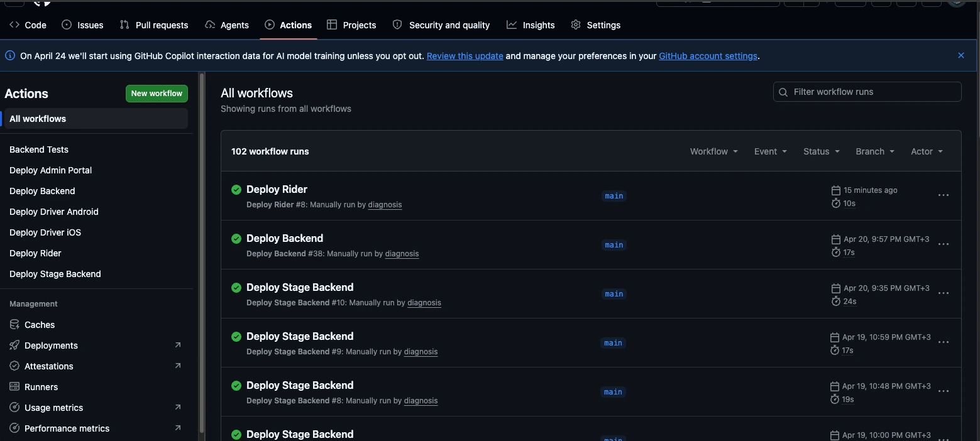980x441 pixels.
Task: Open Deployments management page
Action: pyautogui.click(x=51, y=346)
